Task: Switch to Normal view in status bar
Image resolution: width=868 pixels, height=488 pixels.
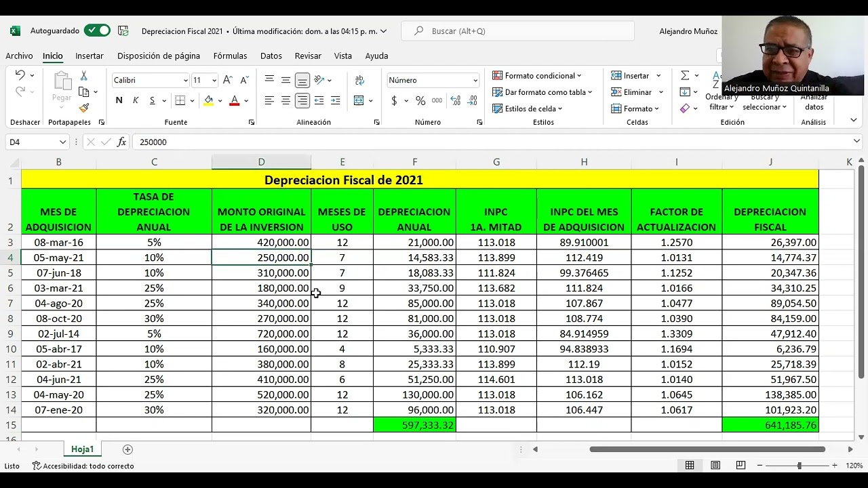Action: click(690, 466)
